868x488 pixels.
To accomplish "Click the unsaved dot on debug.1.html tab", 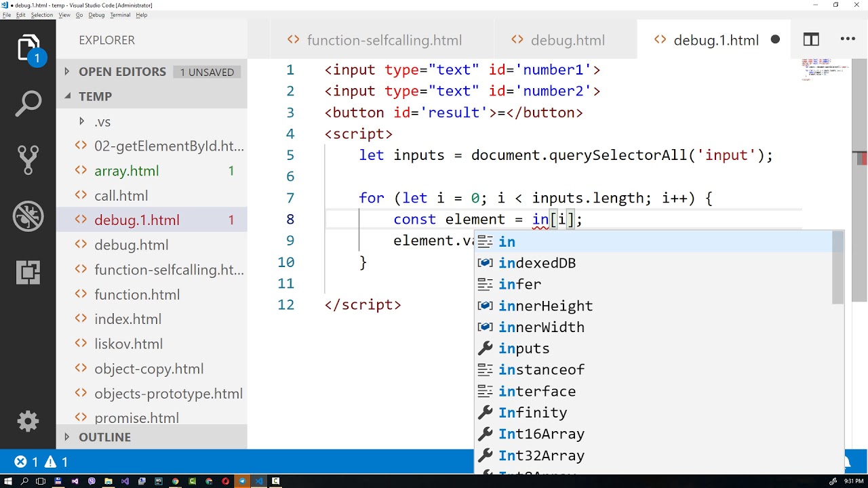I will click(775, 40).
